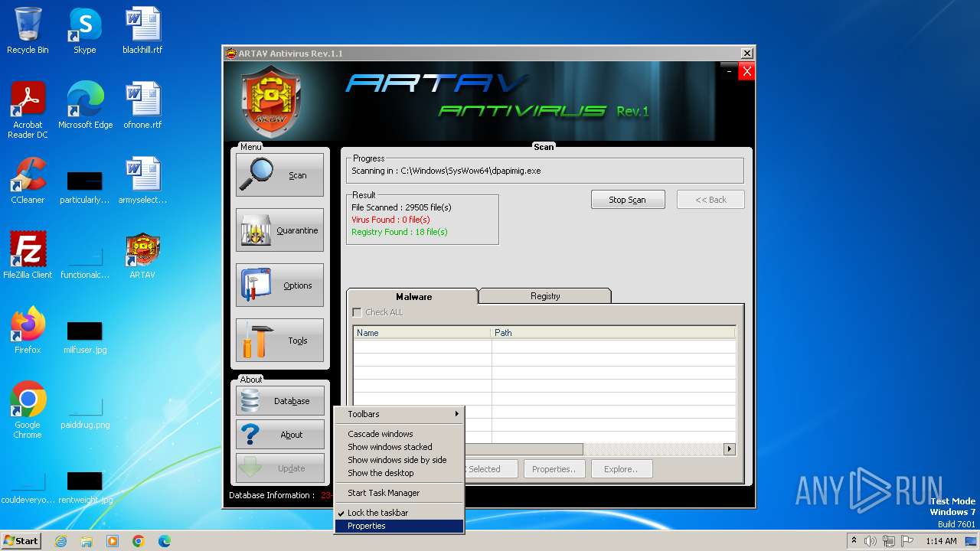
Task: Open the Recycle Bin icon
Action: 28,31
